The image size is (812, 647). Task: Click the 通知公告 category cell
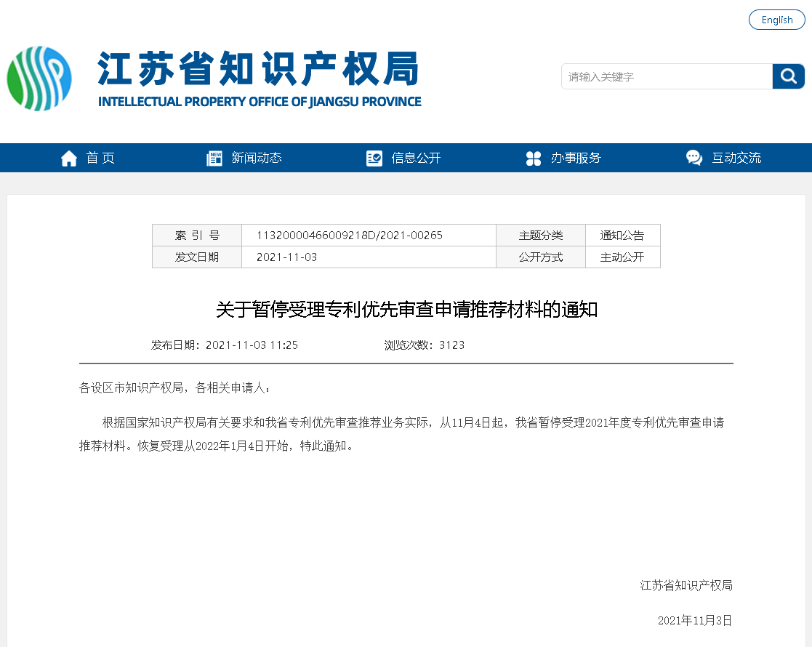coord(622,236)
